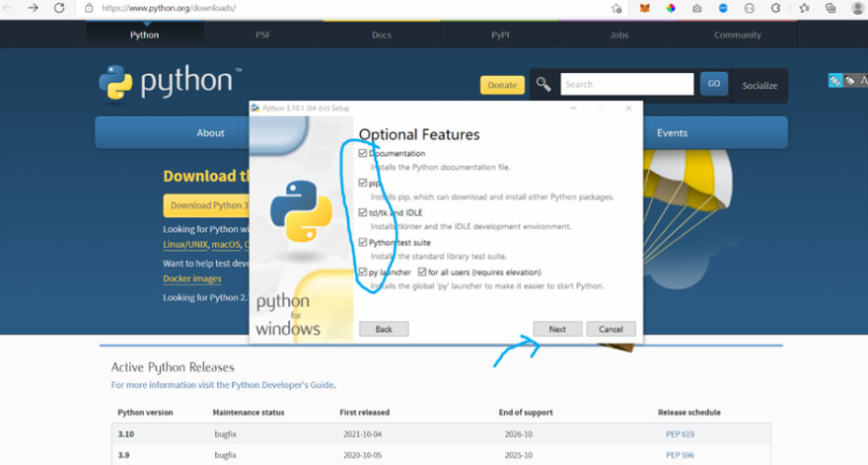Viewport: 868px width, 465px height.
Task: Toggle the tcl/tk and IDLE checkbox
Action: pos(363,212)
